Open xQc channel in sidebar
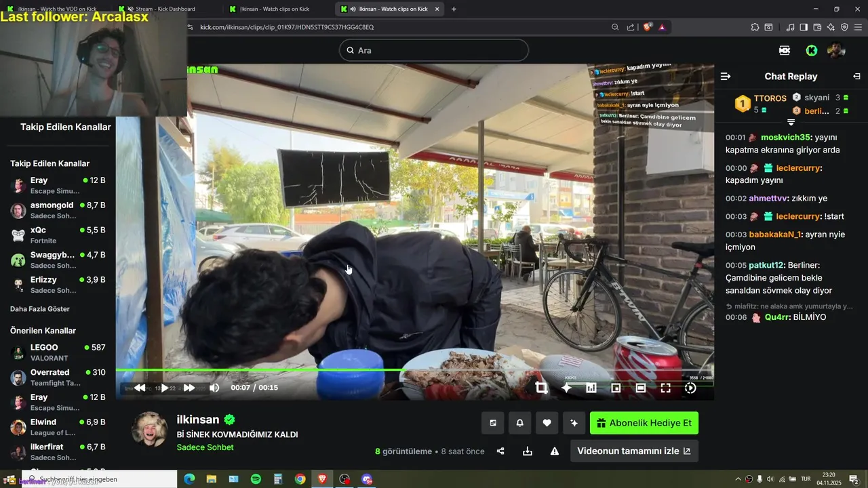This screenshot has width=868, height=488. tap(58, 235)
